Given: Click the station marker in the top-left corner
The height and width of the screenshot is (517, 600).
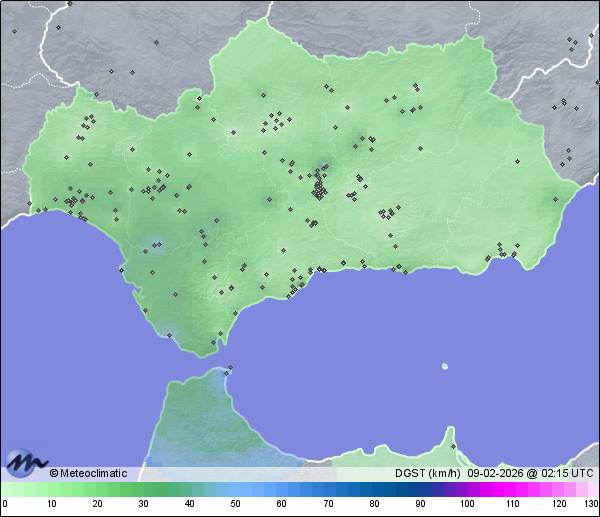Looking at the screenshot, I should 14,30.
